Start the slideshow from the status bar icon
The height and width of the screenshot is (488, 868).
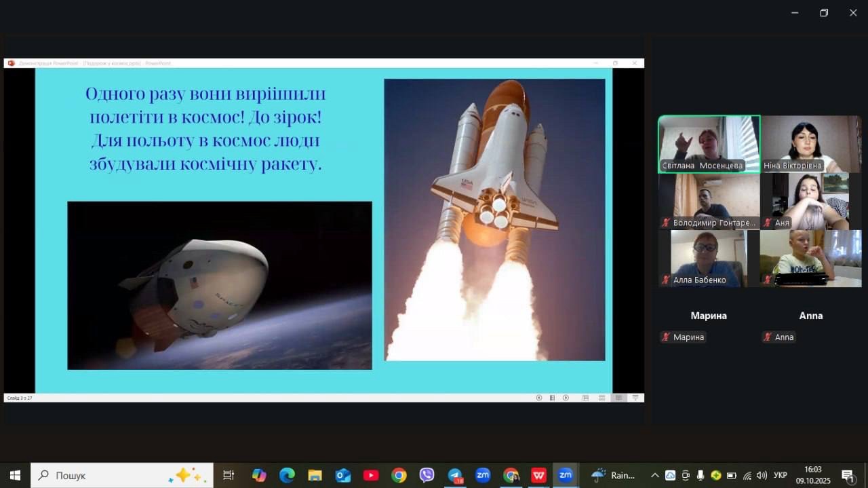[x=635, y=398]
